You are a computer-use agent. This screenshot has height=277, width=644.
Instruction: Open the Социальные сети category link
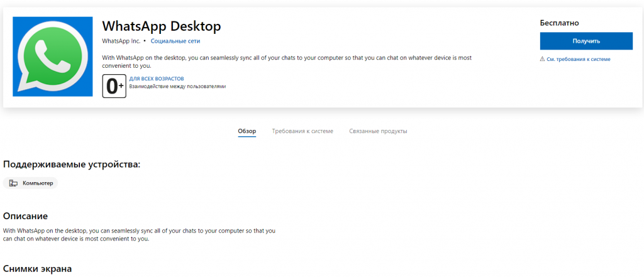(x=175, y=41)
